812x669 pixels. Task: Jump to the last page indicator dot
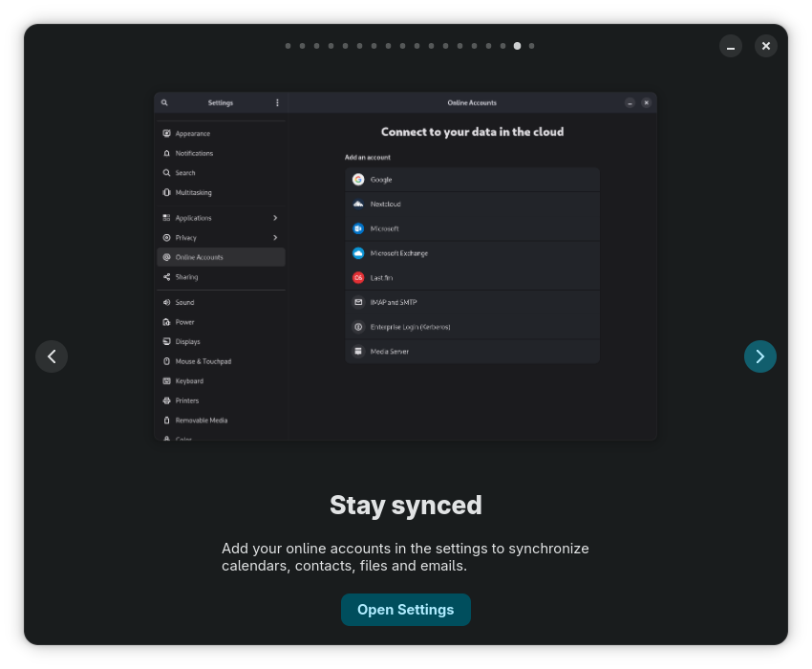point(531,46)
